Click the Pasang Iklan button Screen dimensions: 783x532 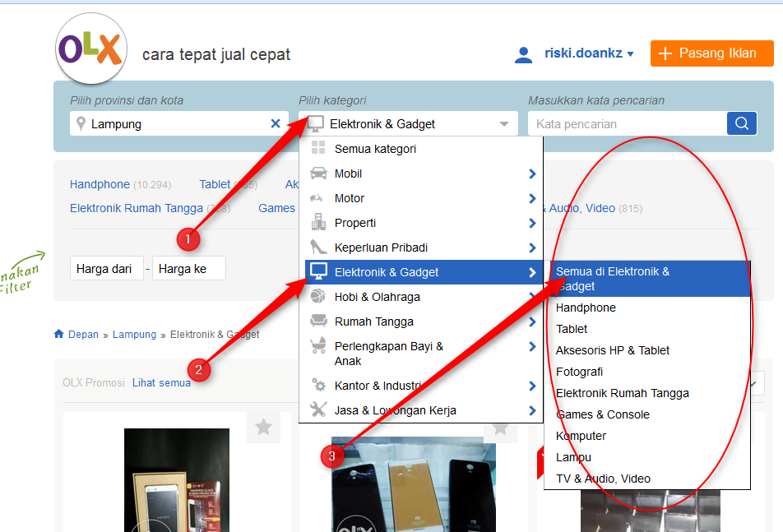click(x=712, y=53)
